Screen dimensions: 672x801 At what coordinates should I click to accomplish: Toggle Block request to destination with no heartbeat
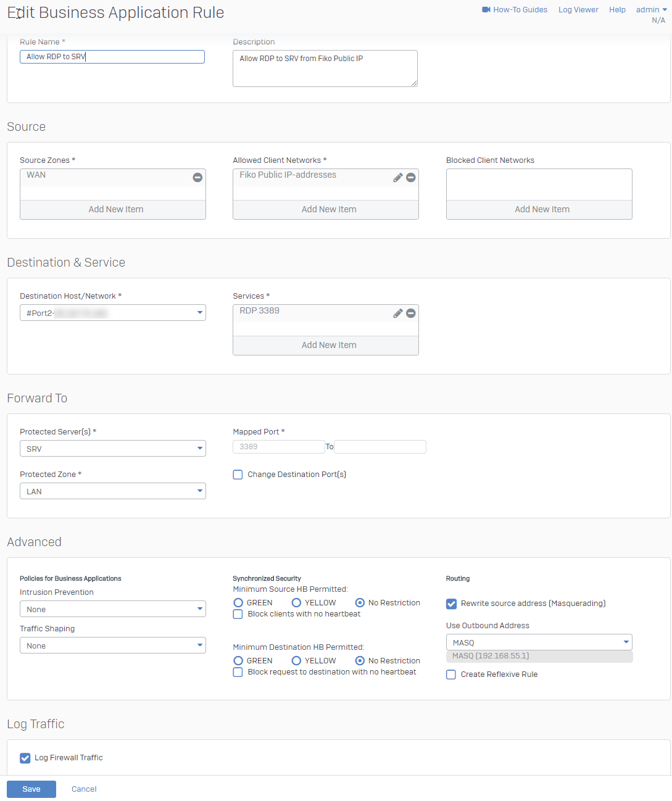point(238,672)
